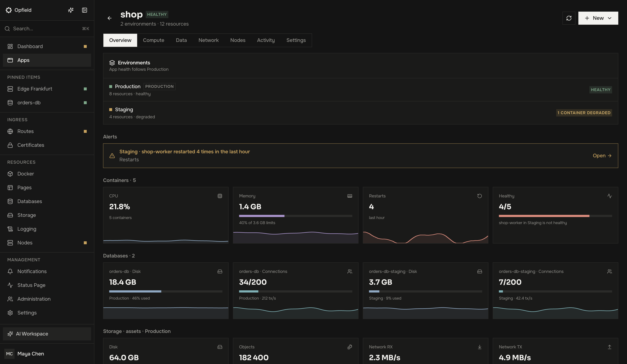Select Apps in the sidebar
Image resolution: width=627 pixels, height=364 pixels.
coord(47,60)
